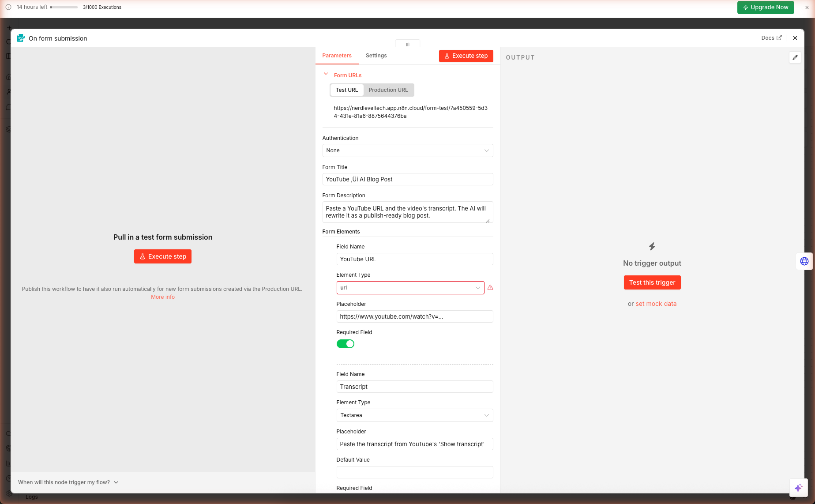
Task: Dismiss the trial banner with X
Action: pyautogui.click(x=807, y=8)
